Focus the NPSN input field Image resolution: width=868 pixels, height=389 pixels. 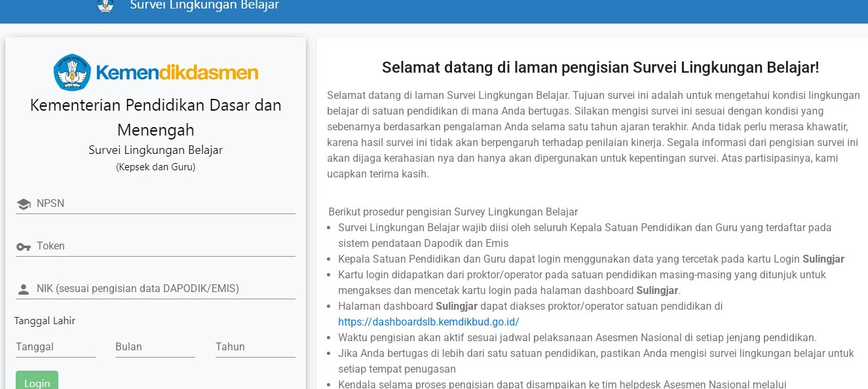tap(155, 204)
